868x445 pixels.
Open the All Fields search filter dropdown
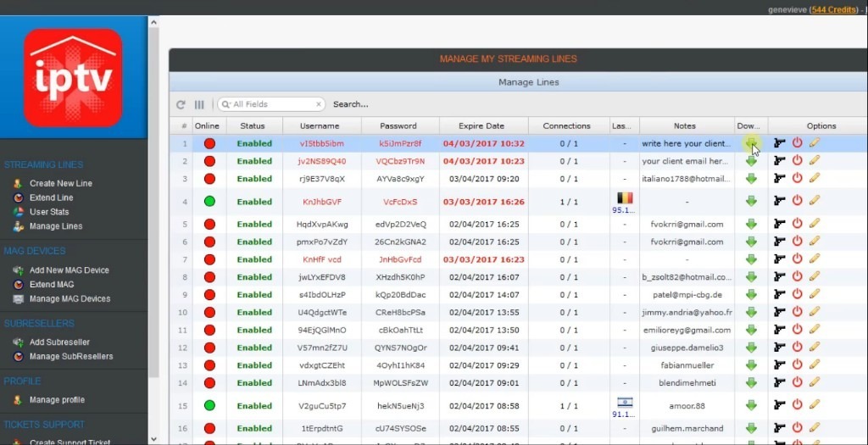225,104
